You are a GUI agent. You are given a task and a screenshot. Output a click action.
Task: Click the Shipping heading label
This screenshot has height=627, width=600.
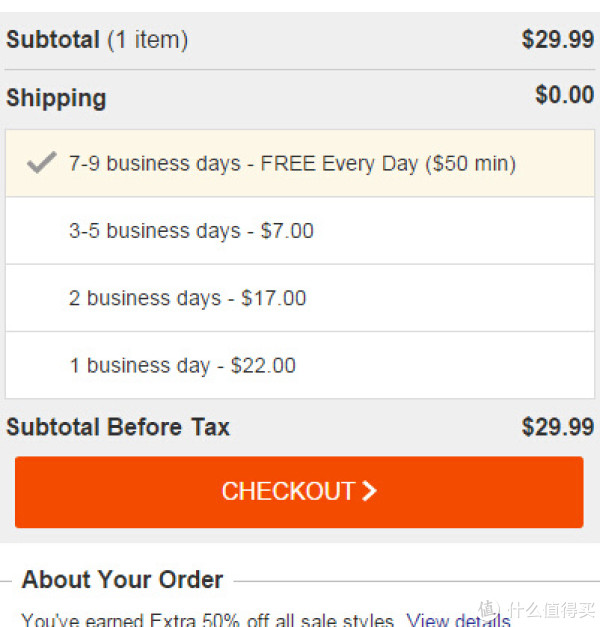(56, 98)
